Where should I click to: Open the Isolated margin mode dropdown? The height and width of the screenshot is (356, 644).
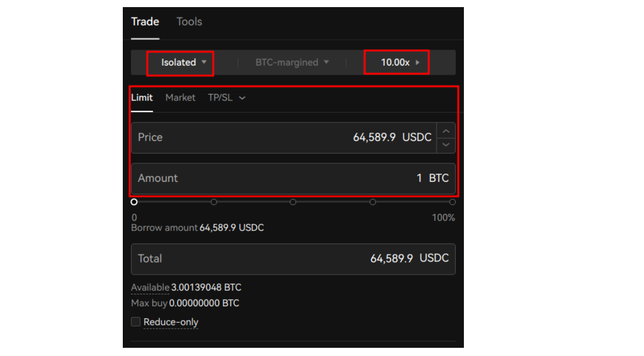[181, 62]
